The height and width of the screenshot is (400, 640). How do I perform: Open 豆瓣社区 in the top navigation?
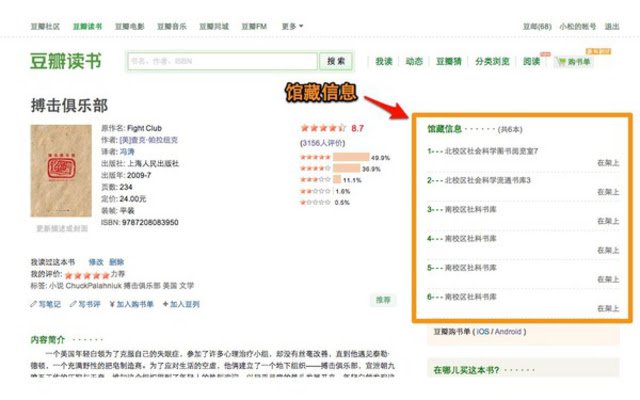(x=45, y=27)
